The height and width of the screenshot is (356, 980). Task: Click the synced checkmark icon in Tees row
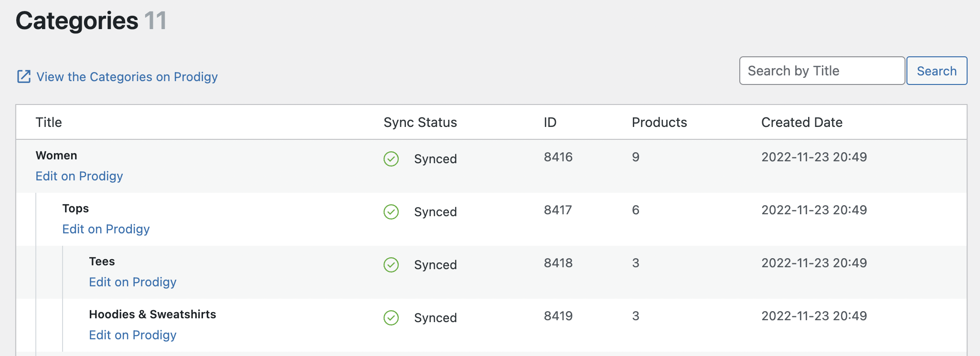(391, 265)
